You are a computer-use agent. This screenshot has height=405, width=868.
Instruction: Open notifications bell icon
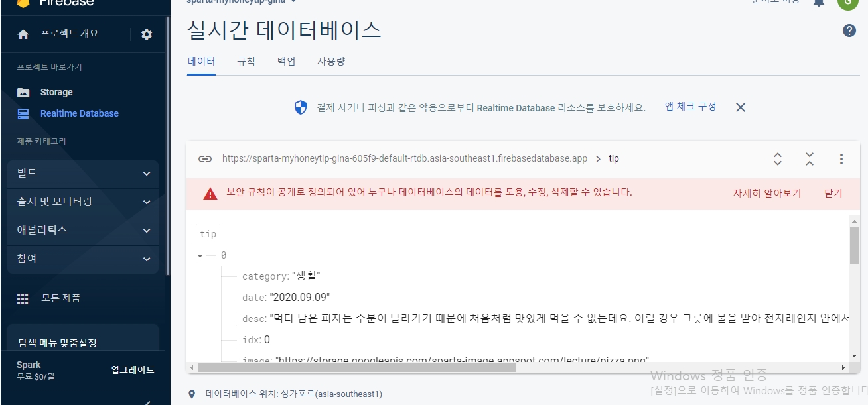pos(819,3)
